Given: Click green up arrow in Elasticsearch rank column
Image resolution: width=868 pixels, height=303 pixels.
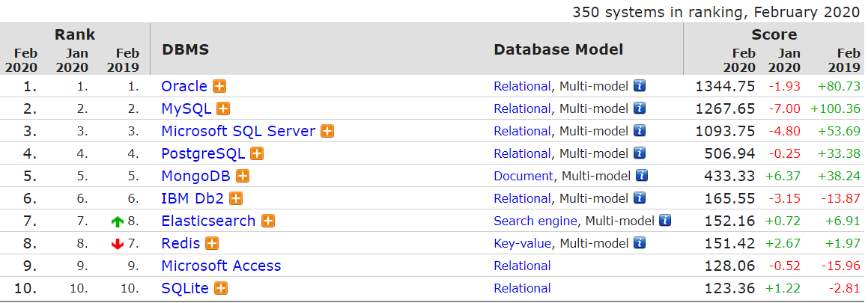Looking at the screenshot, I should point(117,221).
